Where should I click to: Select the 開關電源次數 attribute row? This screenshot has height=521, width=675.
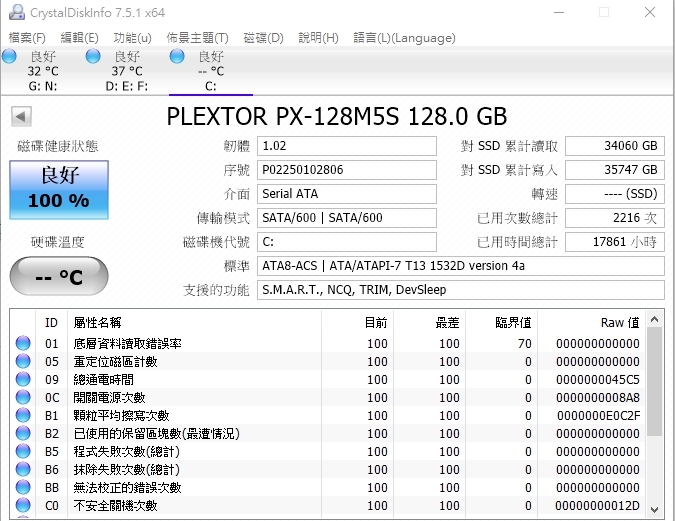328,397
